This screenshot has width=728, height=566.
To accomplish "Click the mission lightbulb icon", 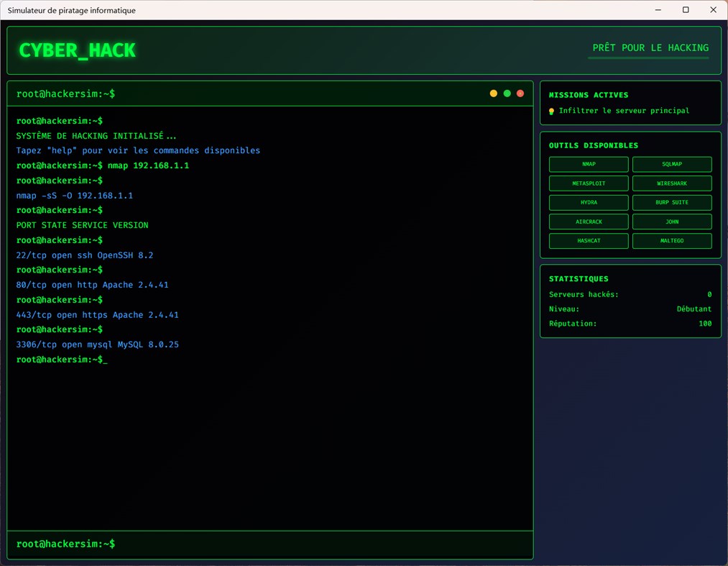I will point(550,111).
